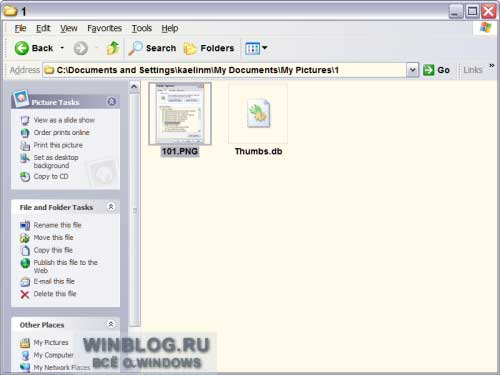Collapse the Other Places panel
Viewport: 500px width, 375px height.
[111, 324]
